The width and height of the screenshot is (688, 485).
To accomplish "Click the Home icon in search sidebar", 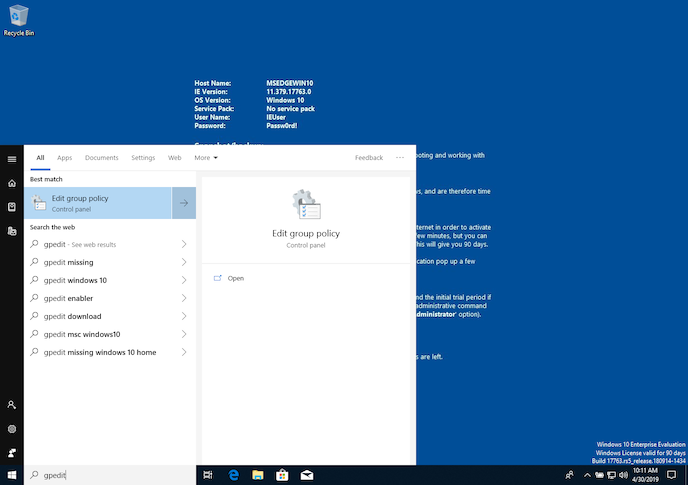I will [x=12, y=183].
